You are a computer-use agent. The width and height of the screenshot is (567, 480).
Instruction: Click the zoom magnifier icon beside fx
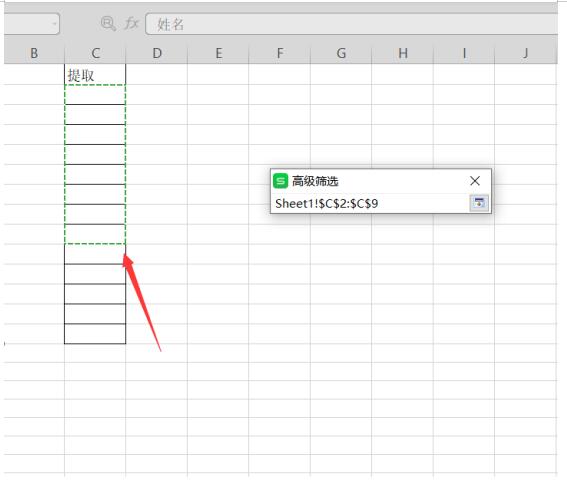click(108, 24)
